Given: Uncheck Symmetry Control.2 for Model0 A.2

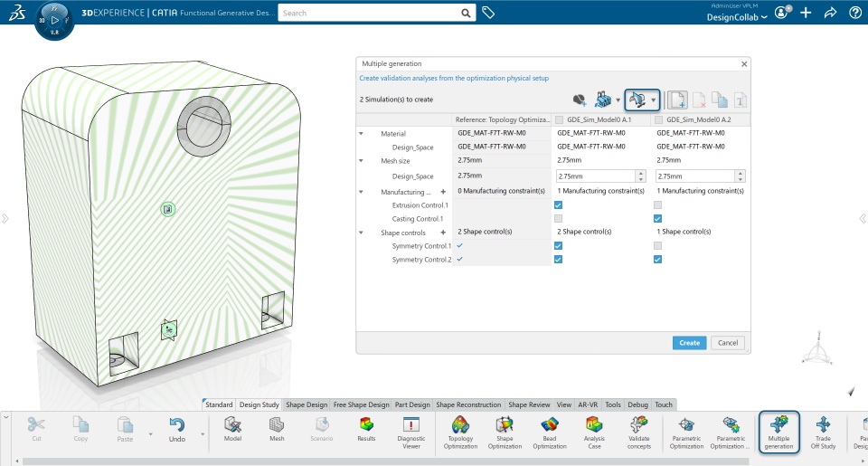Looking at the screenshot, I should click(657, 260).
